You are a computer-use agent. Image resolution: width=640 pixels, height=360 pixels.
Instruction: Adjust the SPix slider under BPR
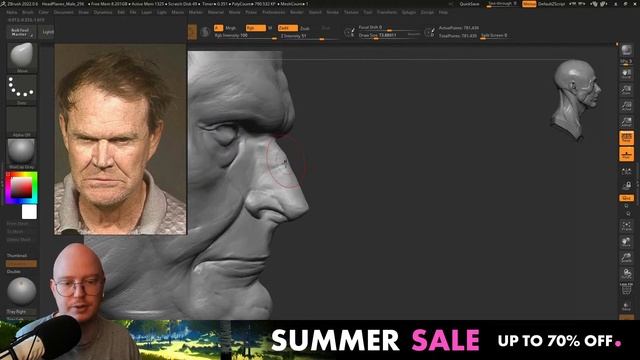tap(626, 62)
